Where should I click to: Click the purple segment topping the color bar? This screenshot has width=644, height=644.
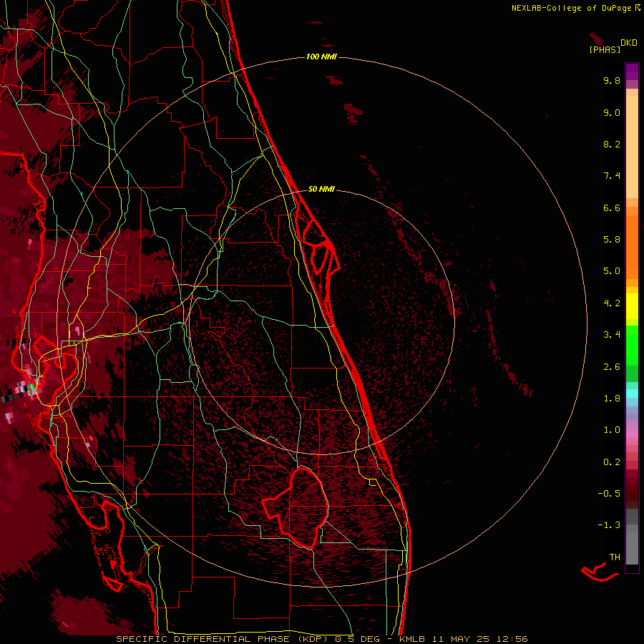click(632, 72)
